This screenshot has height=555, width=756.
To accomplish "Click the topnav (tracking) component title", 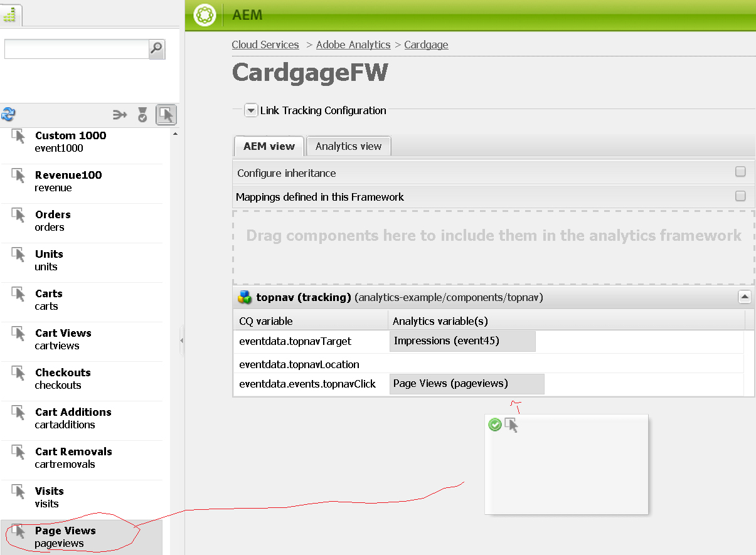I will click(x=304, y=297).
